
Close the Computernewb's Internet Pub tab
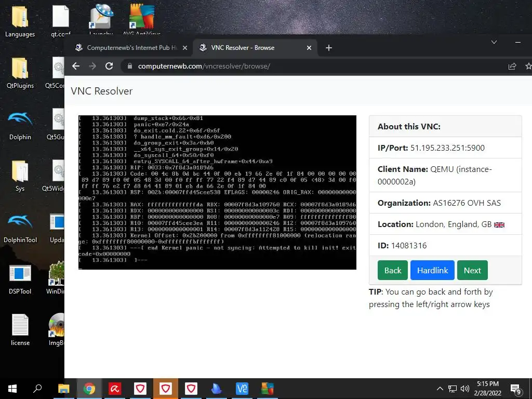coord(185,48)
